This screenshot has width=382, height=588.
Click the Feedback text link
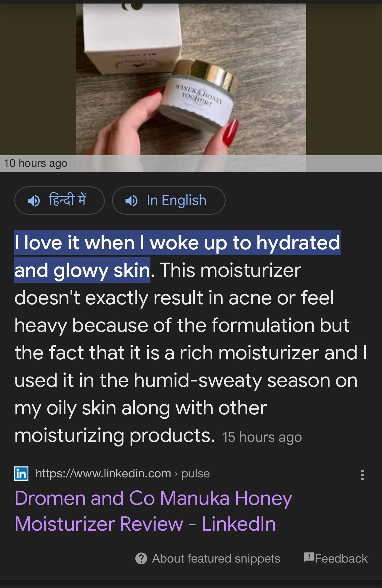[341, 558]
